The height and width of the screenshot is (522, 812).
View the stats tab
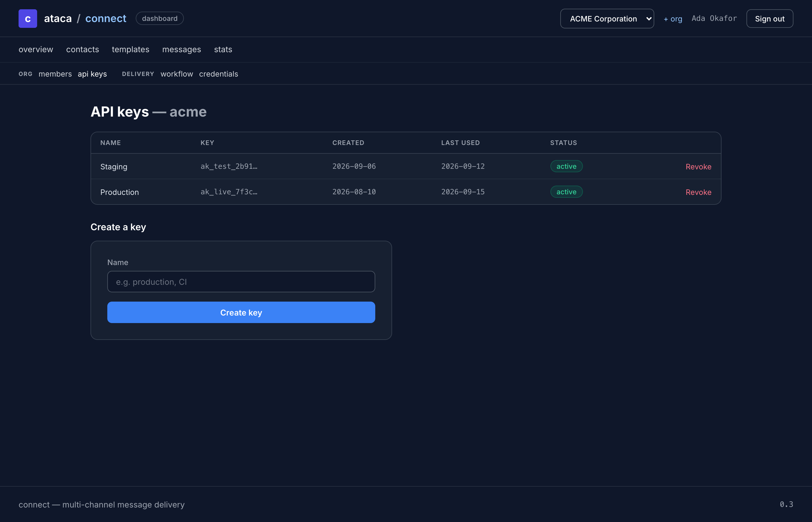click(x=223, y=50)
